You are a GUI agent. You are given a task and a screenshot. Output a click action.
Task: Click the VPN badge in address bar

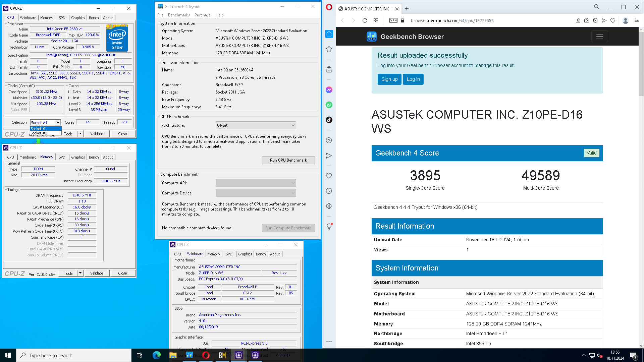[x=393, y=20]
